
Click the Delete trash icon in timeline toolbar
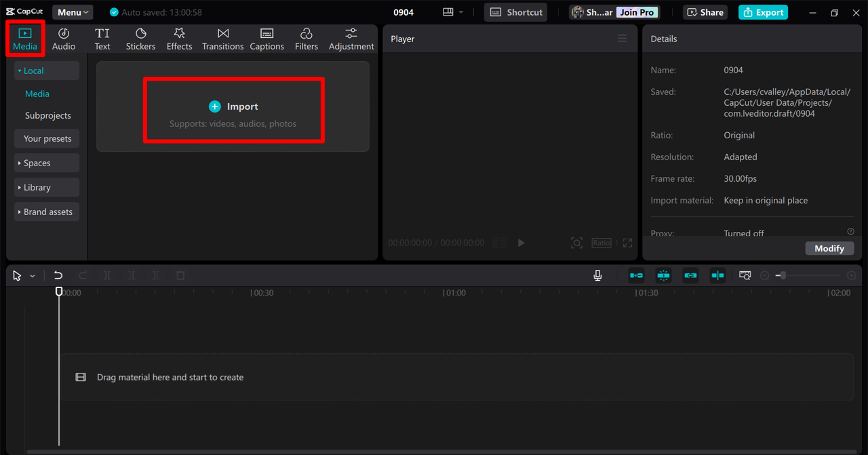180,275
